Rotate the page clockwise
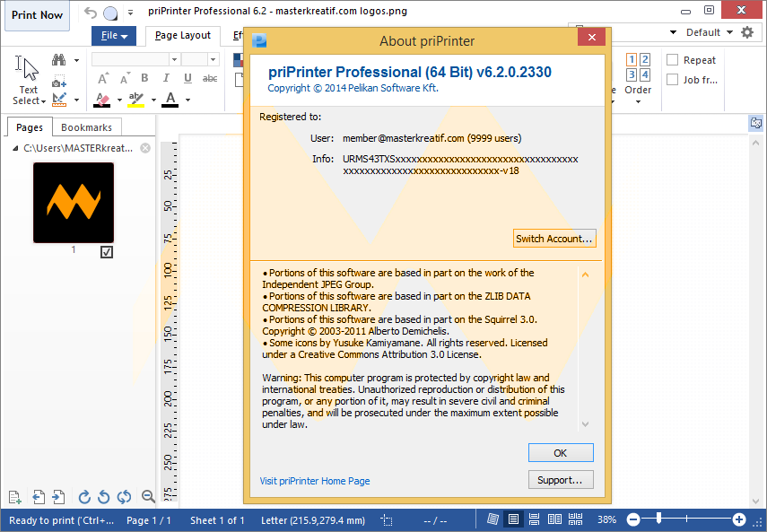This screenshot has width=767, height=532. [x=84, y=497]
